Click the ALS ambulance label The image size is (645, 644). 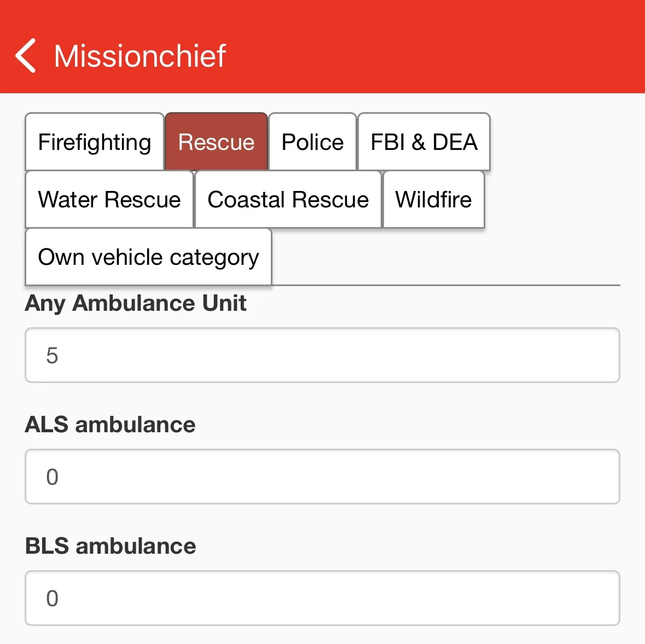click(111, 424)
